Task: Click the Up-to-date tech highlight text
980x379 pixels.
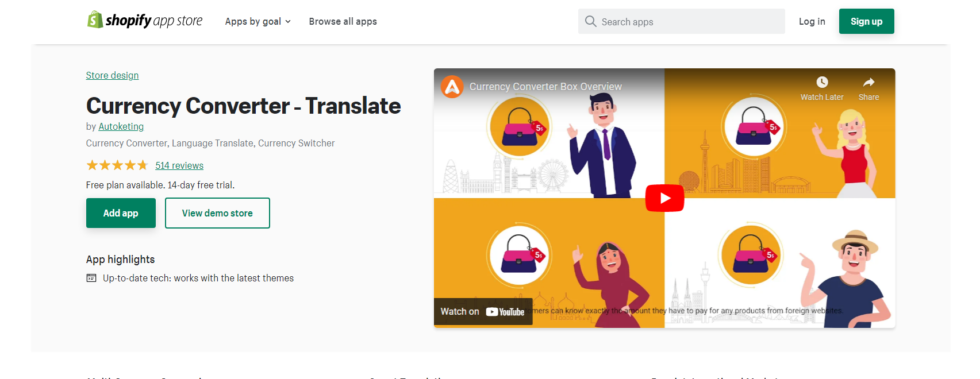Action: [x=198, y=278]
